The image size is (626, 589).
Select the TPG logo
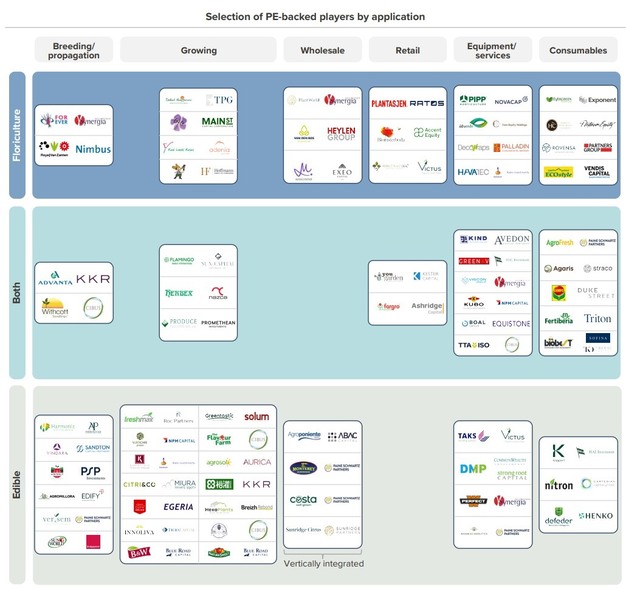(219, 100)
